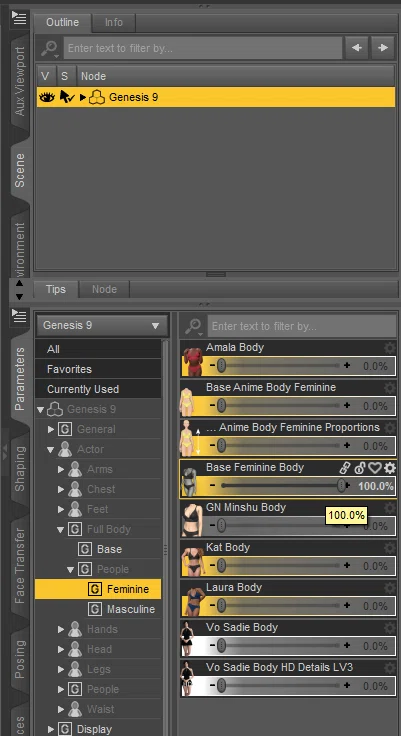Expand the Genesis 9 node in Outline
Image resolution: width=401 pixels, height=736 pixels.
tap(83, 98)
